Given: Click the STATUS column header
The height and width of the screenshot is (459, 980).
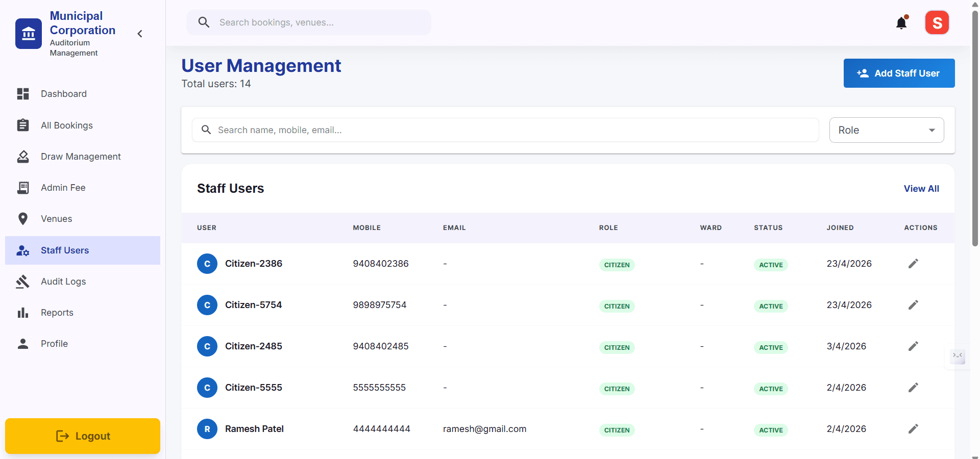Looking at the screenshot, I should click(x=768, y=228).
